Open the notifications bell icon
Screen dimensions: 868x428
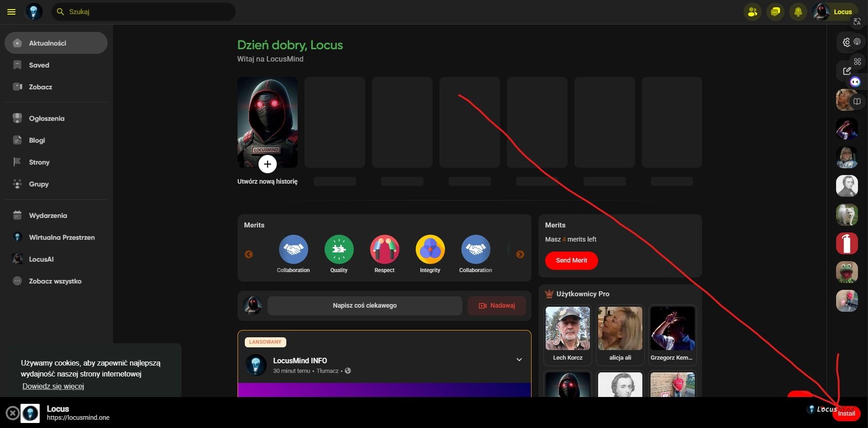click(798, 12)
